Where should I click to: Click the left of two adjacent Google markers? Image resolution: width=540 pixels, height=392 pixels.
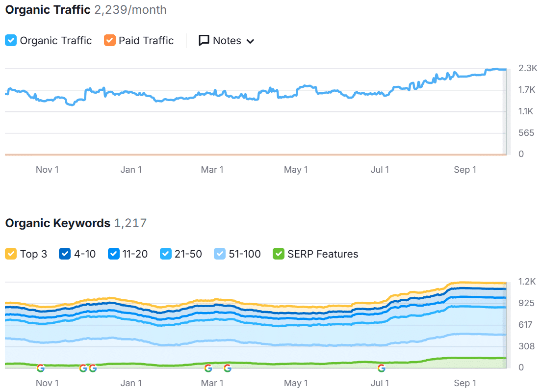pyautogui.click(x=83, y=367)
